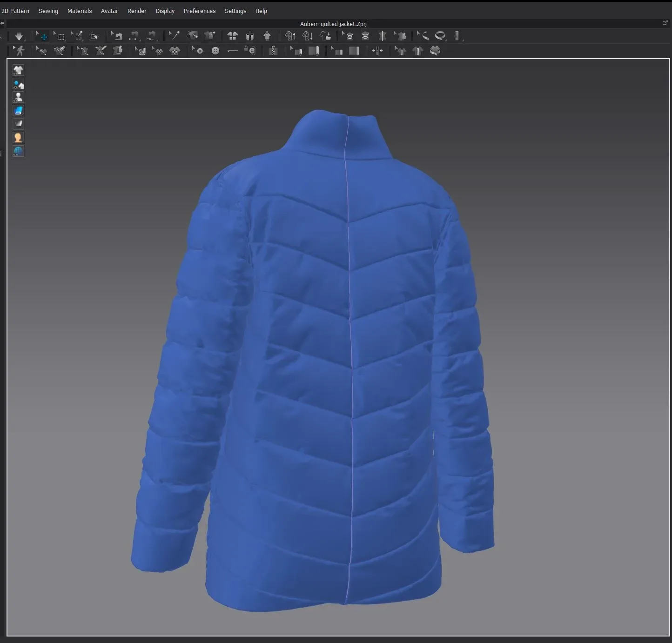The height and width of the screenshot is (643, 672).
Task: Select the Edit Avatar Tape tool
Action: (348, 36)
